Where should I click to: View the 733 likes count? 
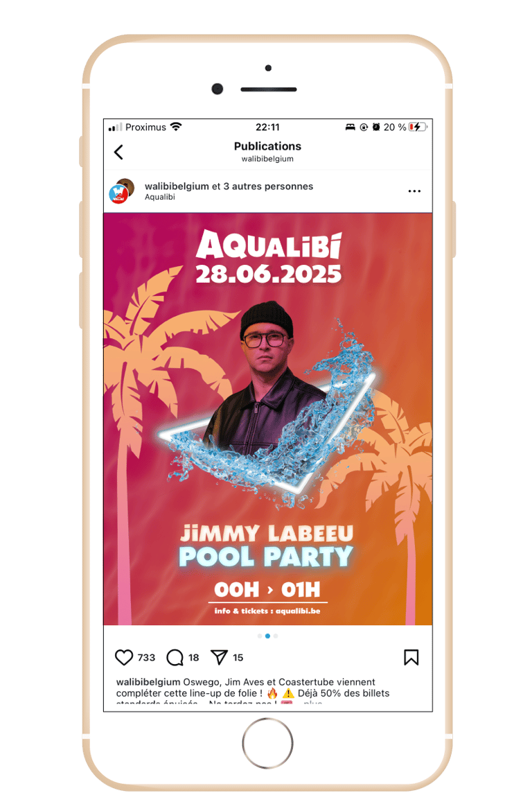(146, 657)
